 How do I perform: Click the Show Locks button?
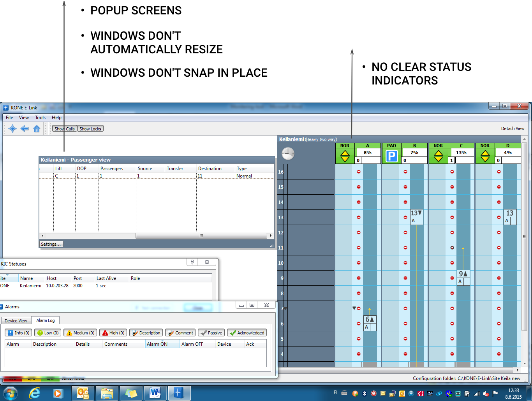(x=90, y=129)
